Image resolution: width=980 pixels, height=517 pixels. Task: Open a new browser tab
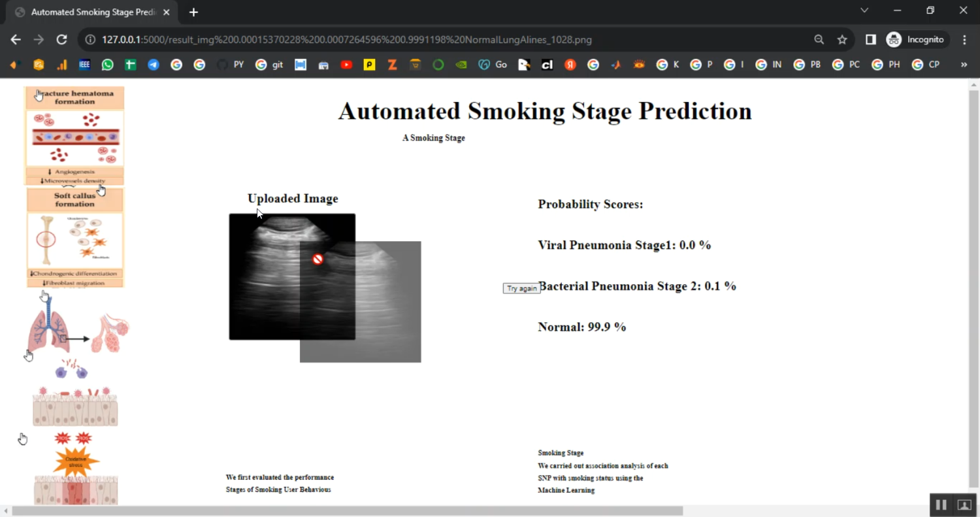coord(193,12)
